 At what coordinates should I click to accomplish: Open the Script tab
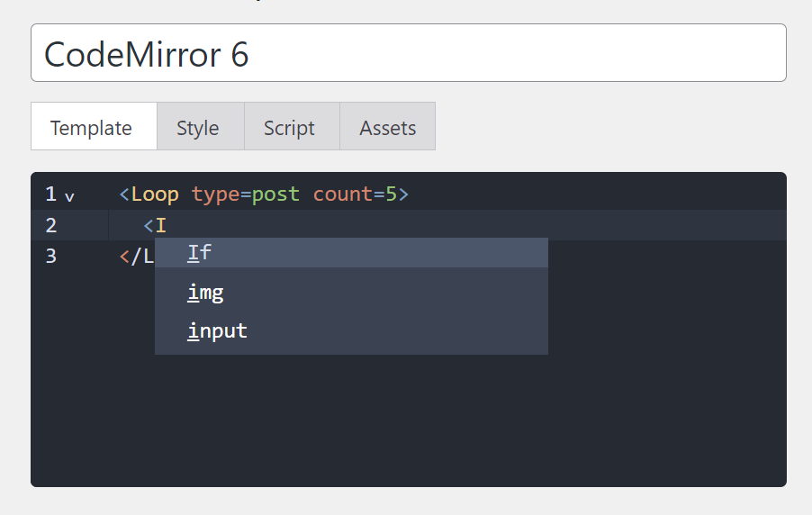coord(292,126)
